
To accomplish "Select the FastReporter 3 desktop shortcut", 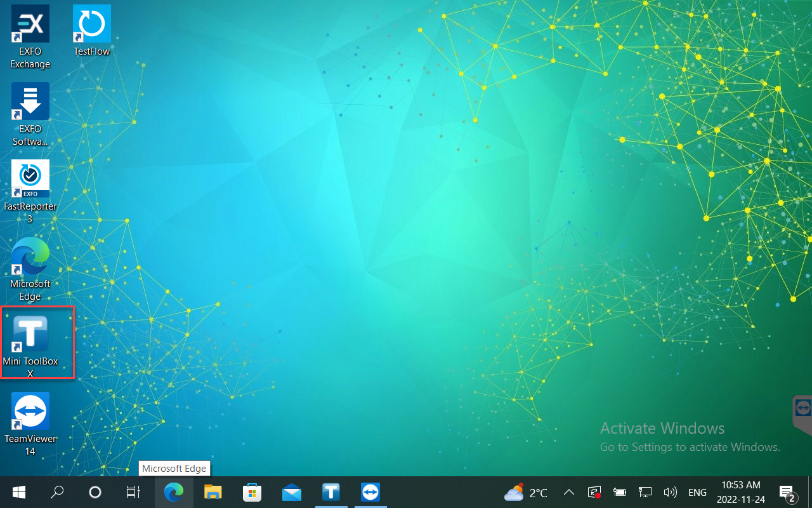I will [30, 192].
